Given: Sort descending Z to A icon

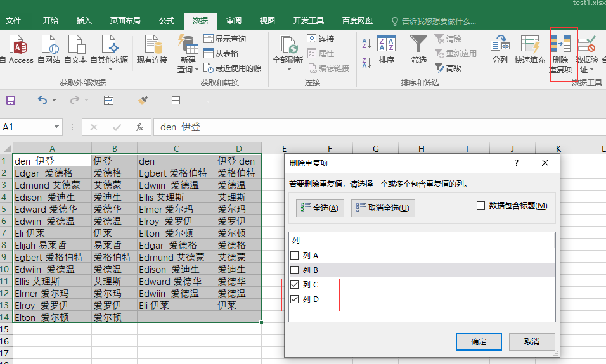Looking at the screenshot, I should [x=367, y=63].
